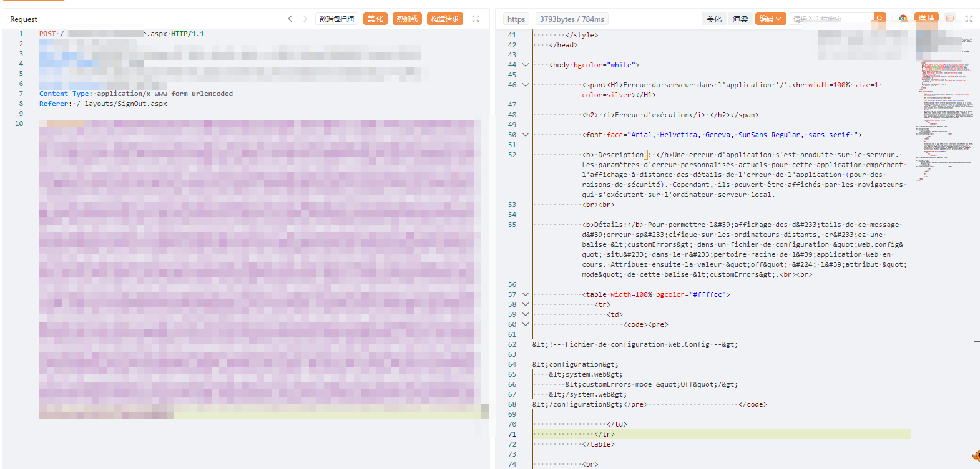This screenshot has height=469, width=980.
Task: Click the 美化 beautify button in response panel
Action: [714, 19]
